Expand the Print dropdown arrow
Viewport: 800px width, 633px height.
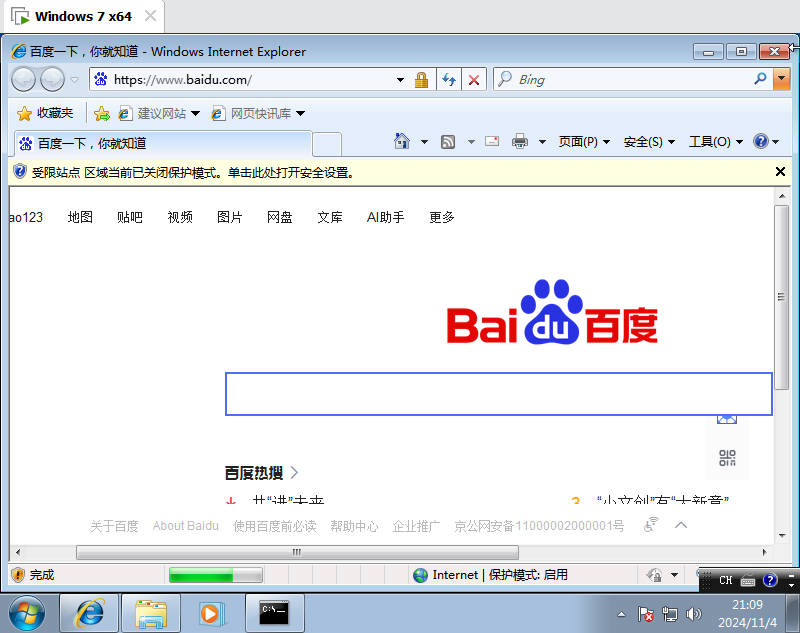tap(542, 142)
